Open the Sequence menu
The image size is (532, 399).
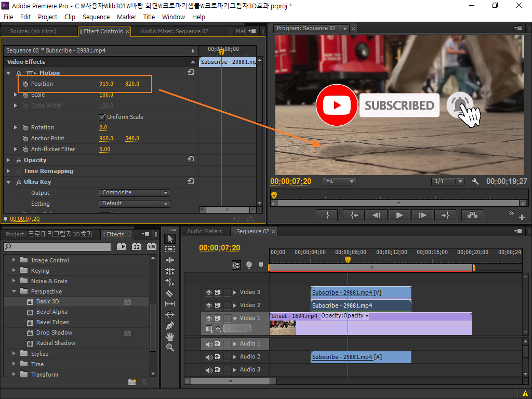[96, 17]
